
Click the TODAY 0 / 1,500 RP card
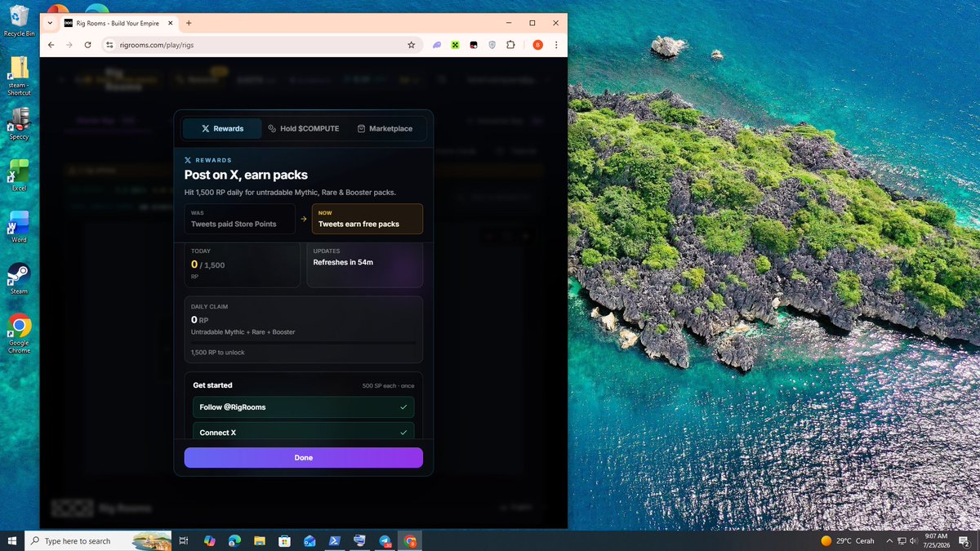[x=242, y=264]
